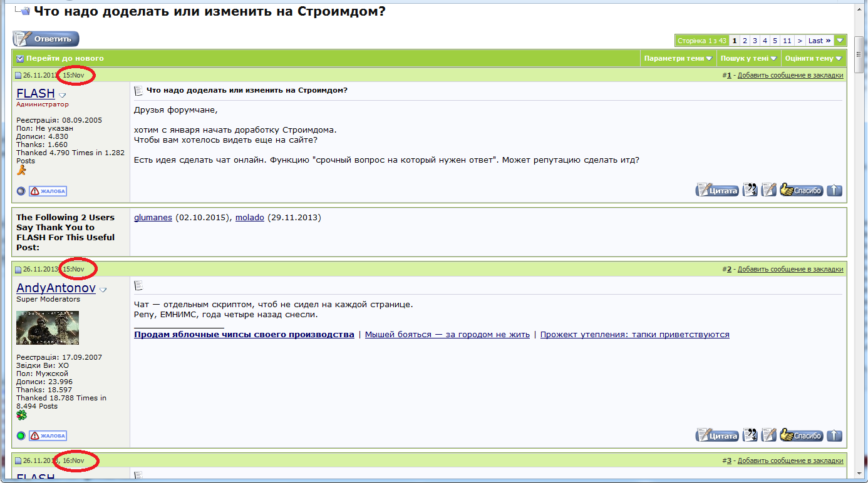Click the "Администратор" user title under FLASH
The width and height of the screenshot is (868, 483).
coord(43,104)
